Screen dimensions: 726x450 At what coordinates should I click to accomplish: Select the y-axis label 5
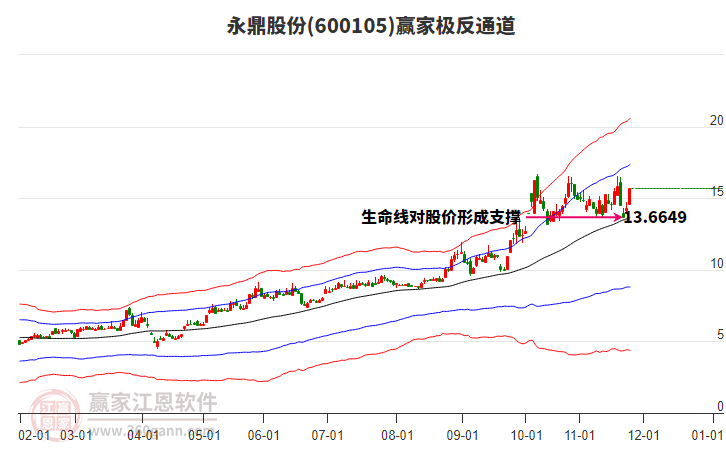[x=720, y=335]
